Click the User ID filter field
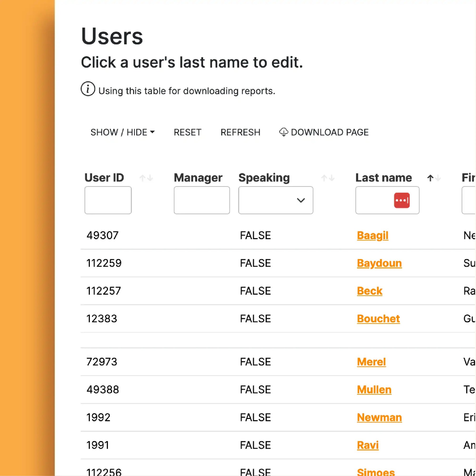476x476 pixels. pos(108,200)
